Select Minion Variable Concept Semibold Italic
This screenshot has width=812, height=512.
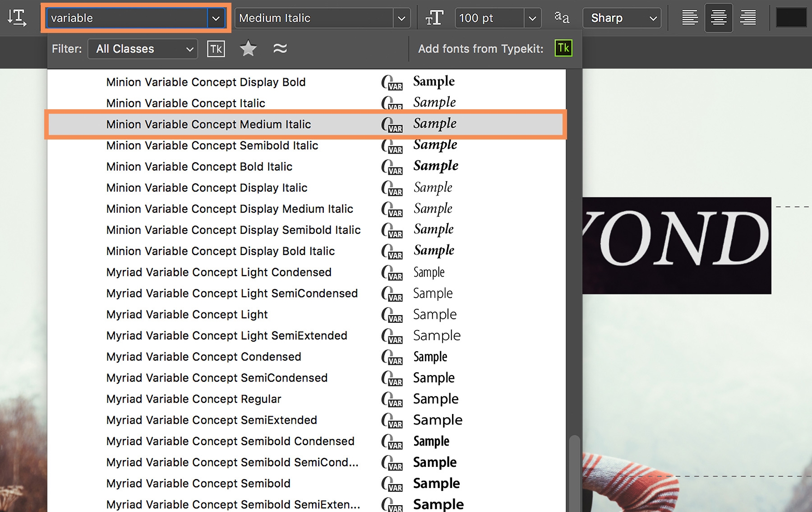212,145
